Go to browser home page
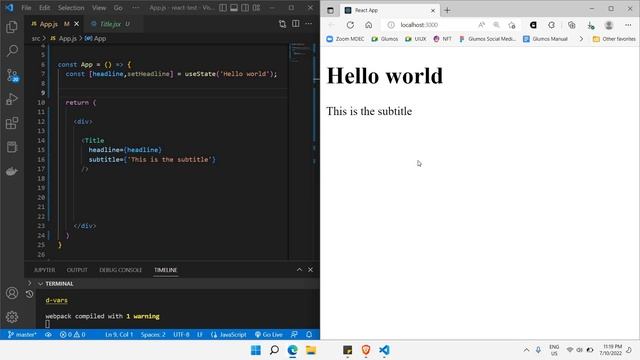Image resolution: width=640 pixels, height=360 pixels. (x=369, y=25)
